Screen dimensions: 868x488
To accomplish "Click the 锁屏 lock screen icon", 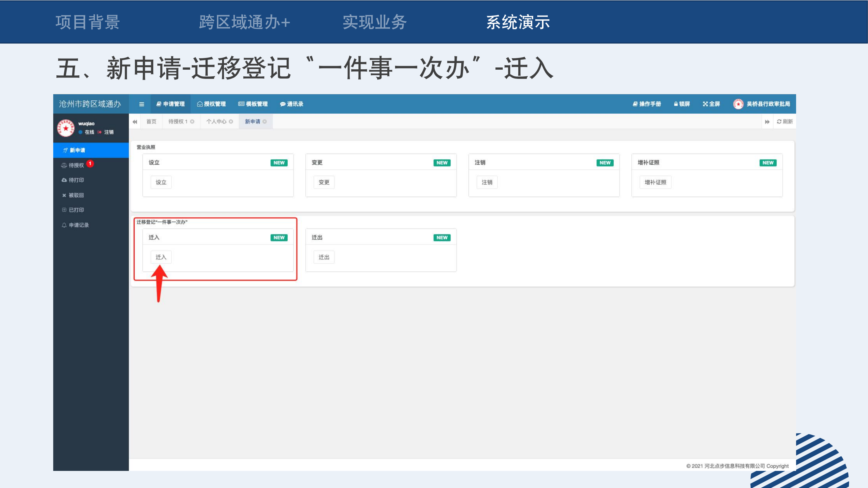I will point(676,104).
